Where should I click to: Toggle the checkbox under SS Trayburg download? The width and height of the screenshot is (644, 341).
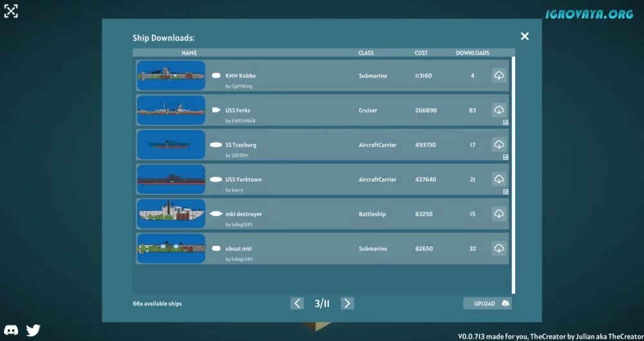tap(505, 157)
